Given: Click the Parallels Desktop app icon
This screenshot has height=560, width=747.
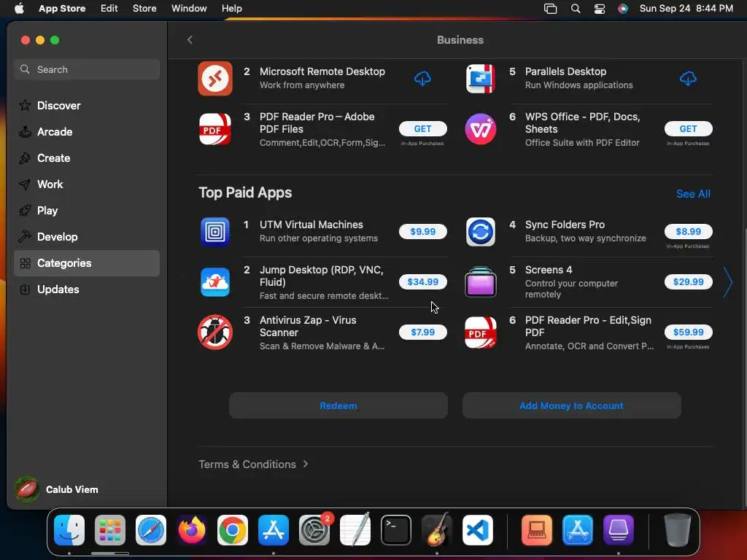Looking at the screenshot, I should click(x=480, y=78).
